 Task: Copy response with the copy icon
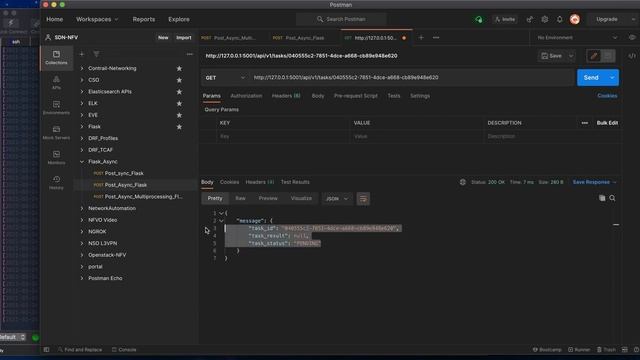602,198
